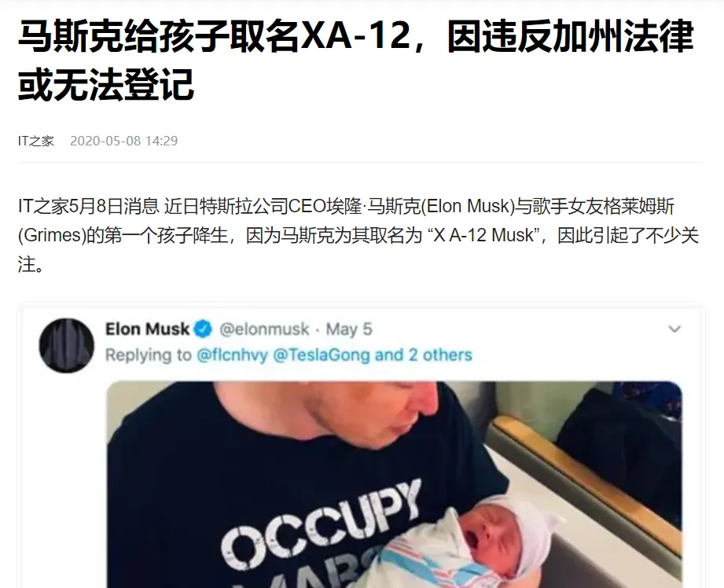The height and width of the screenshot is (588, 724).
Task: Click the newborn baby's face in photo
Action: point(487,536)
